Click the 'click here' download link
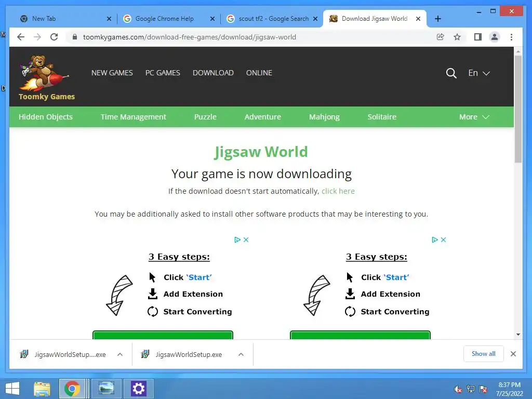Viewport: 532px width, 399px height. [338, 191]
